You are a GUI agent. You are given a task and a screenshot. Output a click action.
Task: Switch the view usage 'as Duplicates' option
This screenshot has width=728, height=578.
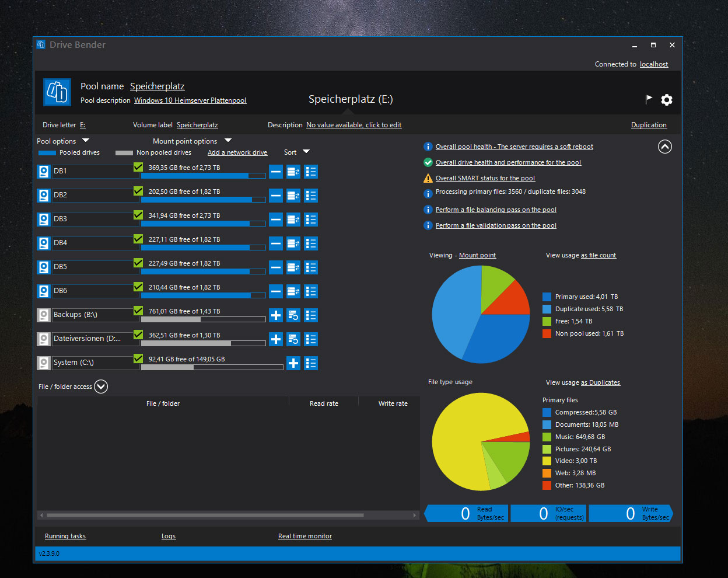(x=600, y=382)
